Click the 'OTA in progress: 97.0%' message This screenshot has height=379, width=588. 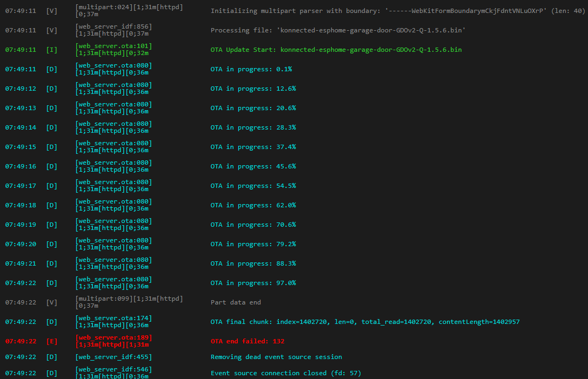click(253, 283)
